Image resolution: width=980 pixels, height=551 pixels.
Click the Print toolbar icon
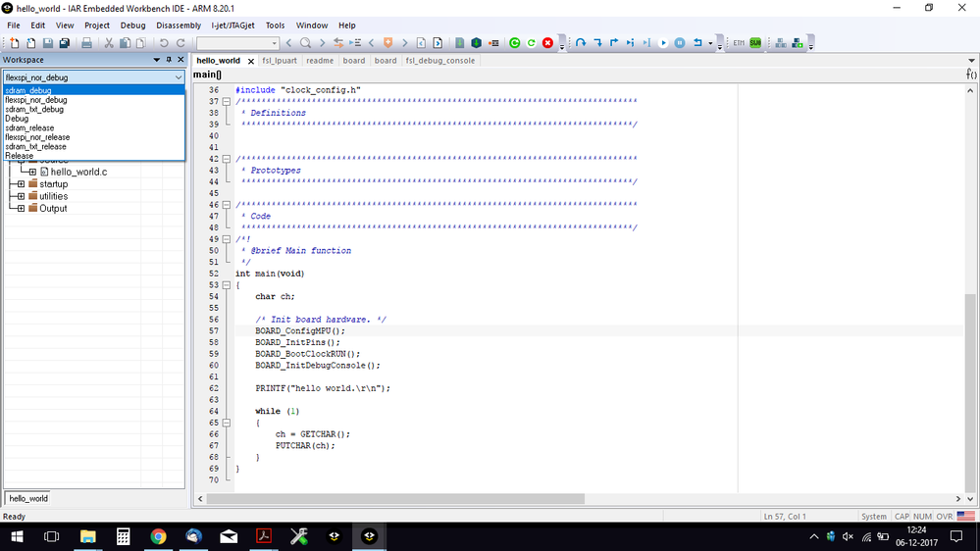(87, 43)
